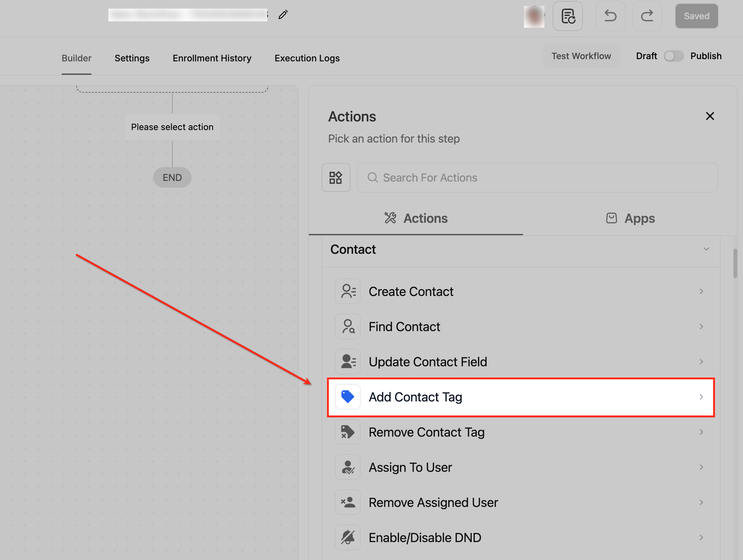The height and width of the screenshot is (560, 743).
Task: Click the undo arrow icon
Action: (610, 16)
